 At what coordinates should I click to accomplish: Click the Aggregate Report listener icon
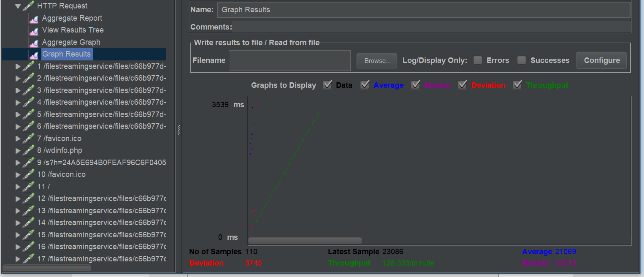coord(34,19)
